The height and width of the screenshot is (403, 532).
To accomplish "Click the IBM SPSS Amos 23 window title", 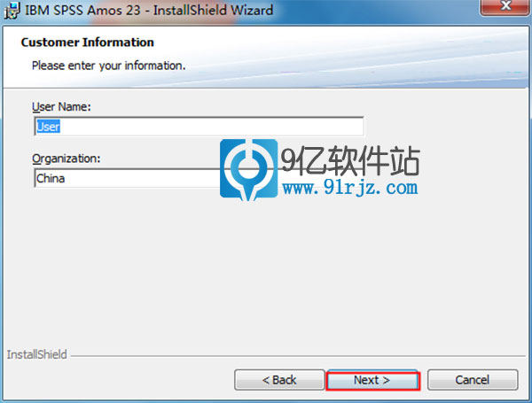I will pyautogui.click(x=149, y=10).
